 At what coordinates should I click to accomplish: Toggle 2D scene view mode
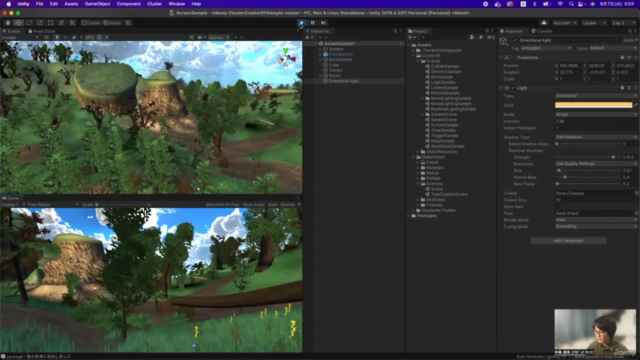point(46,38)
